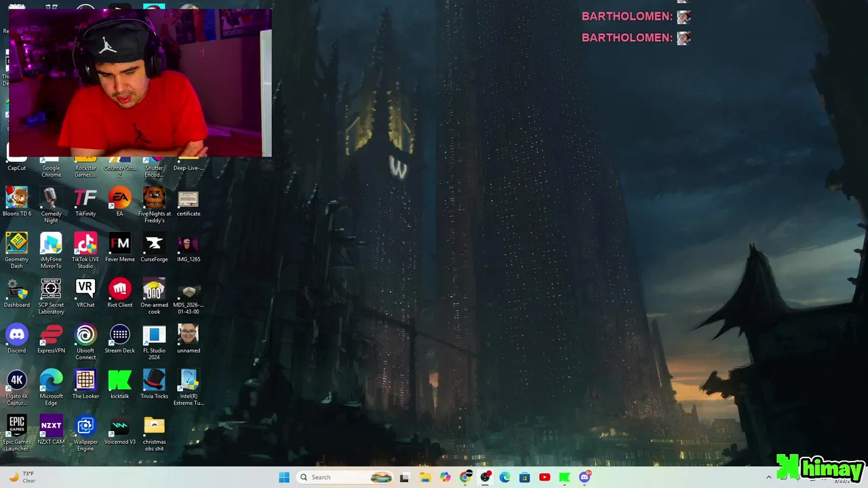Screen dimensions: 868x488
Task: Select the NZXT CAM desktop icon
Action: pos(51,430)
